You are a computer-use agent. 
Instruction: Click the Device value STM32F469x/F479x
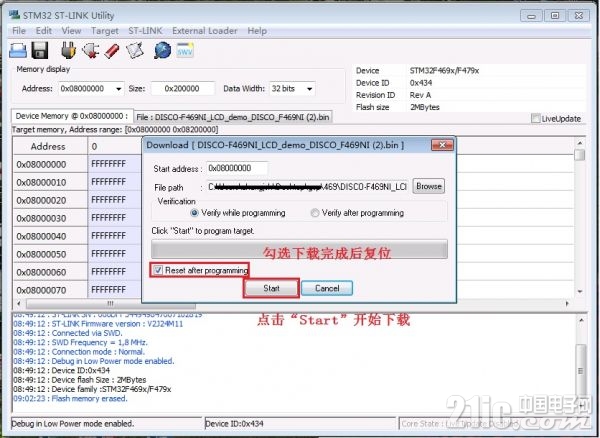point(444,70)
